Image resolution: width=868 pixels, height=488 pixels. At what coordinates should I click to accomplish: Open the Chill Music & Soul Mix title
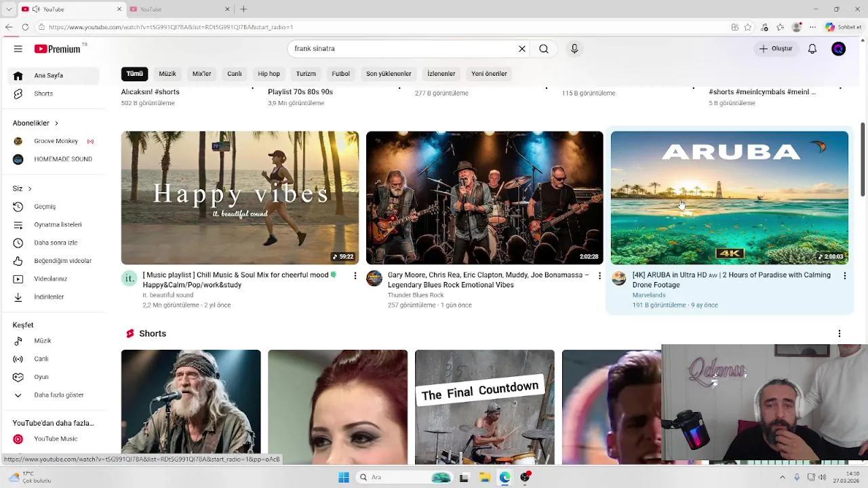coord(240,280)
